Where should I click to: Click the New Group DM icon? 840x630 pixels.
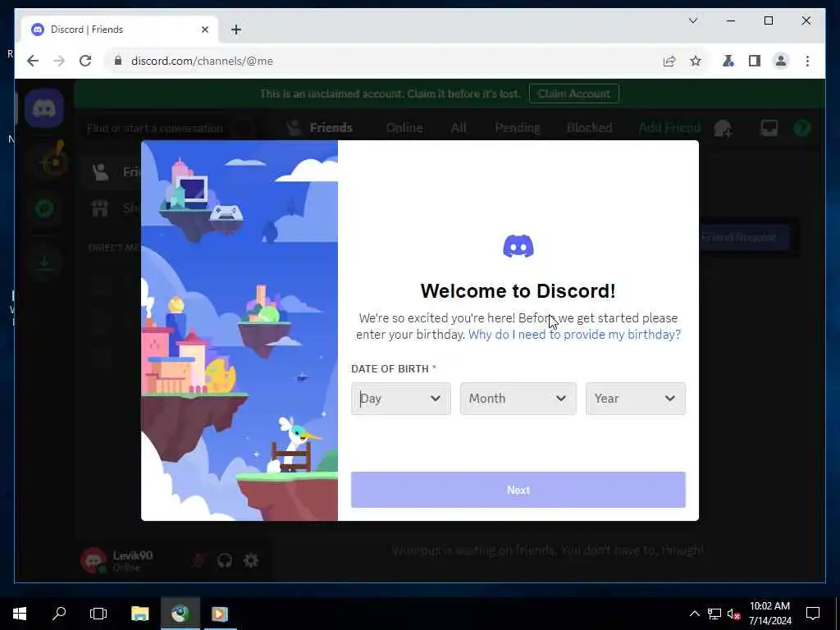[x=723, y=129]
